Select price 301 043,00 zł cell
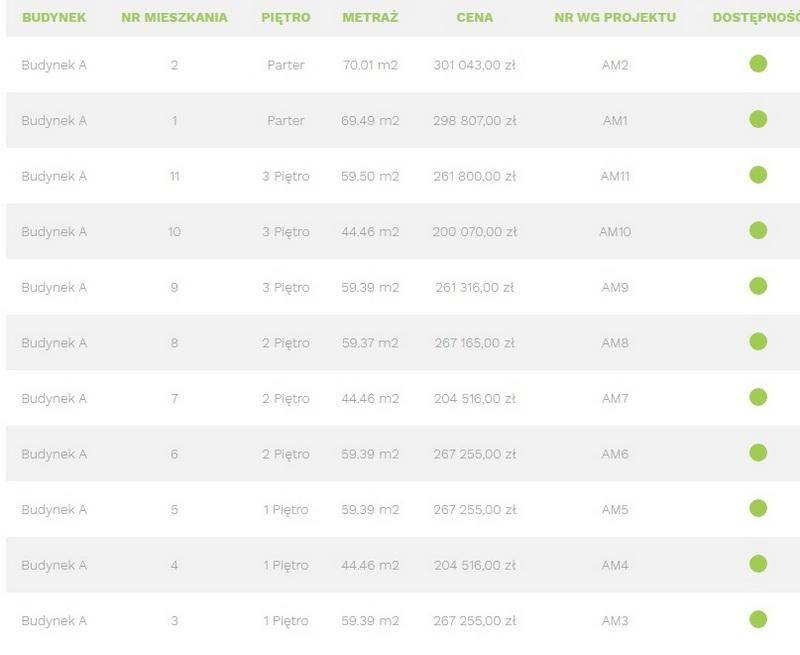The image size is (800, 655). 474,65
